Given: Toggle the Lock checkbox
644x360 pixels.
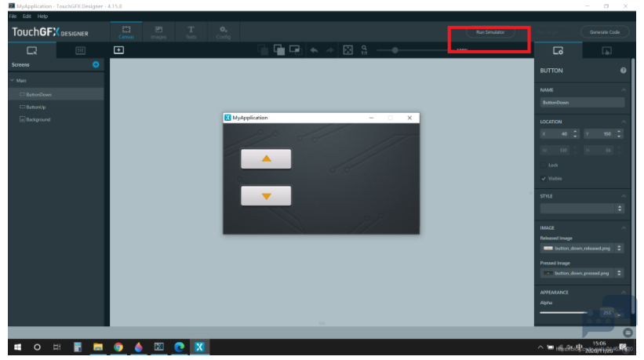Looking at the screenshot, I should 544,165.
